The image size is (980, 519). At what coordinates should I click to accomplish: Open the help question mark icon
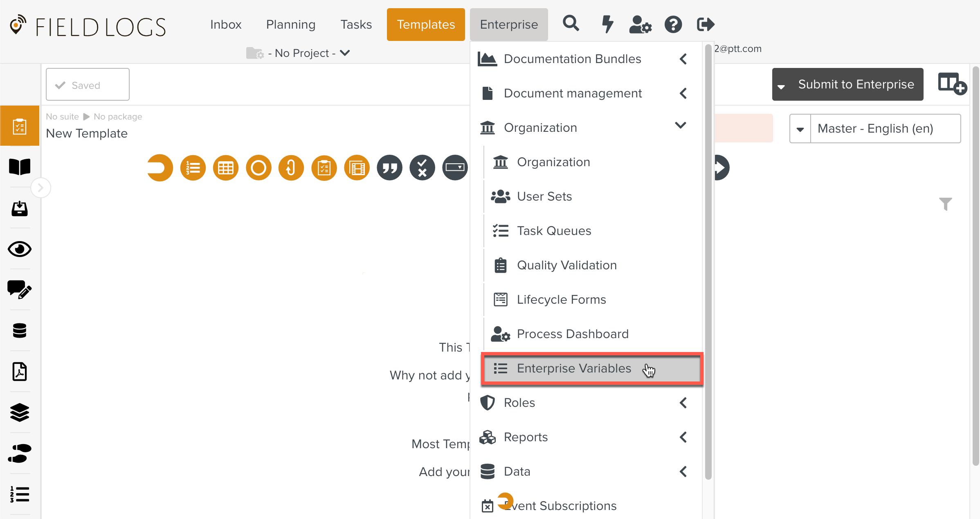click(673, 25)
